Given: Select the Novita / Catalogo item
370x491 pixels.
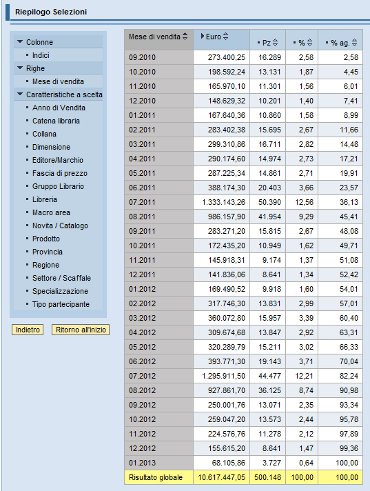Looking at the screenshot, I should (x=60, y=226).
